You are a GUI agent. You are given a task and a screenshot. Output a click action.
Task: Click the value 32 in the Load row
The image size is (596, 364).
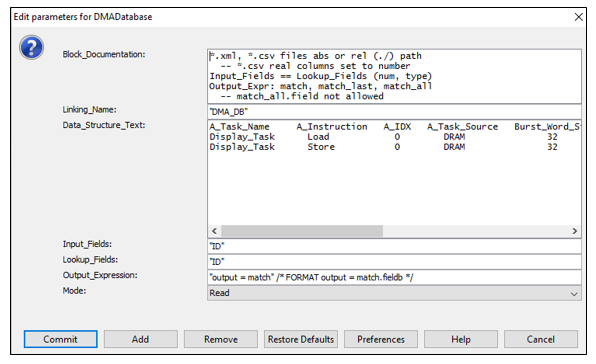pos(552,137)
